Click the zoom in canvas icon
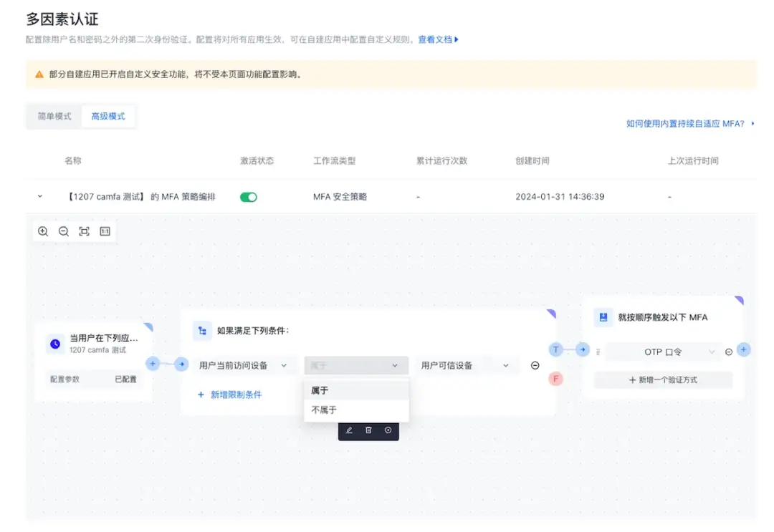 click(43, 231)
